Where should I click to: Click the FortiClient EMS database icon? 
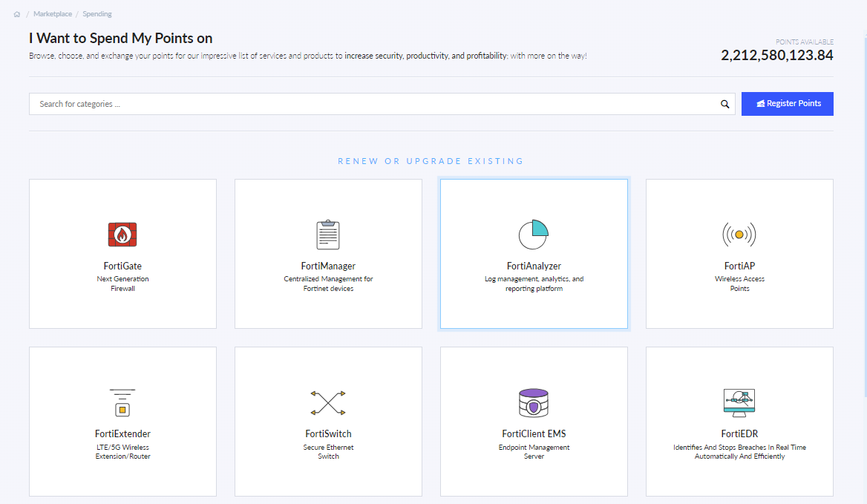click(x=534, y=403)
